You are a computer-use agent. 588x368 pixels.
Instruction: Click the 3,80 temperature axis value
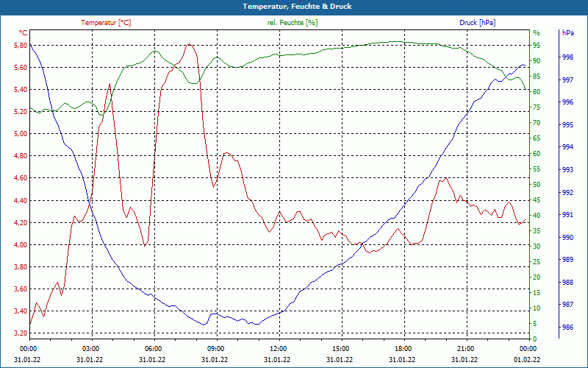(21, 267)
